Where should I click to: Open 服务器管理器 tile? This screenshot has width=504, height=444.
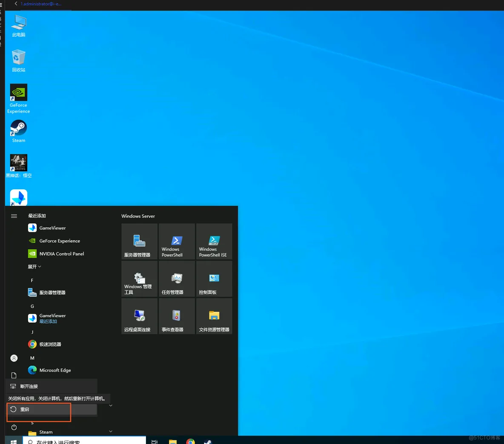[140, 242]
